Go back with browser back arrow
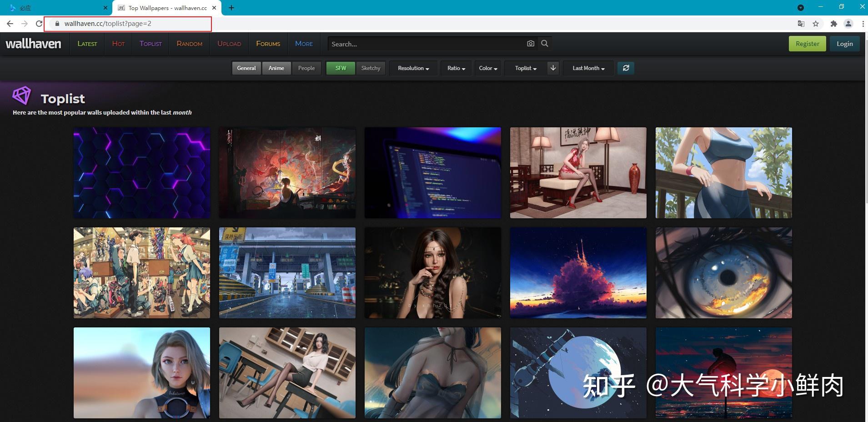This screenshot has height=422, width=868. click(x=10, y=24)
